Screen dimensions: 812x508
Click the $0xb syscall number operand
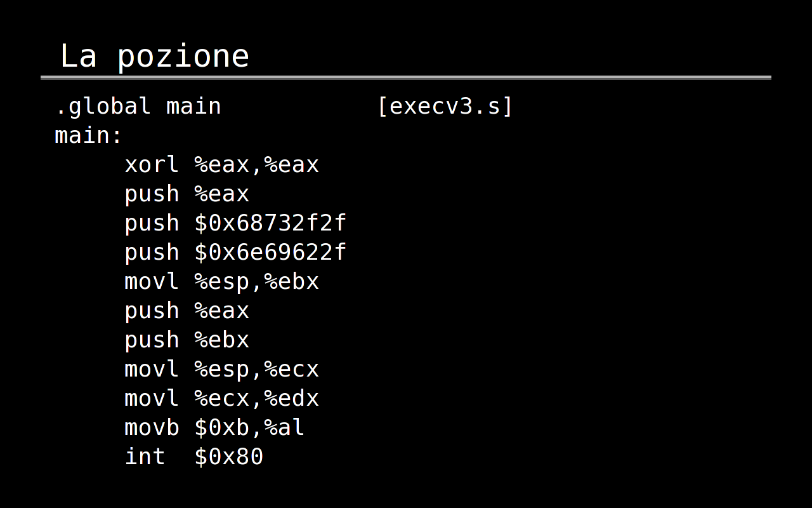221,428
